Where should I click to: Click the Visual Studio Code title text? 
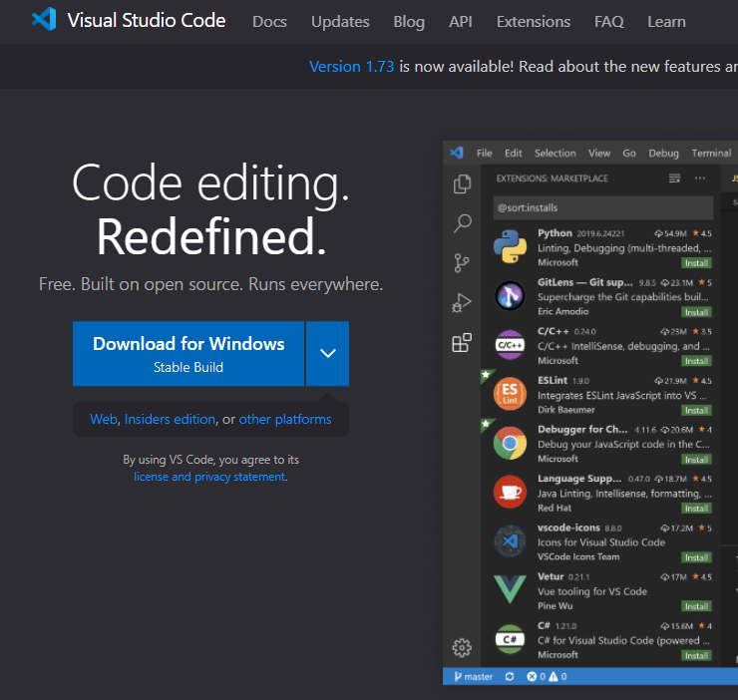point(147,20)
